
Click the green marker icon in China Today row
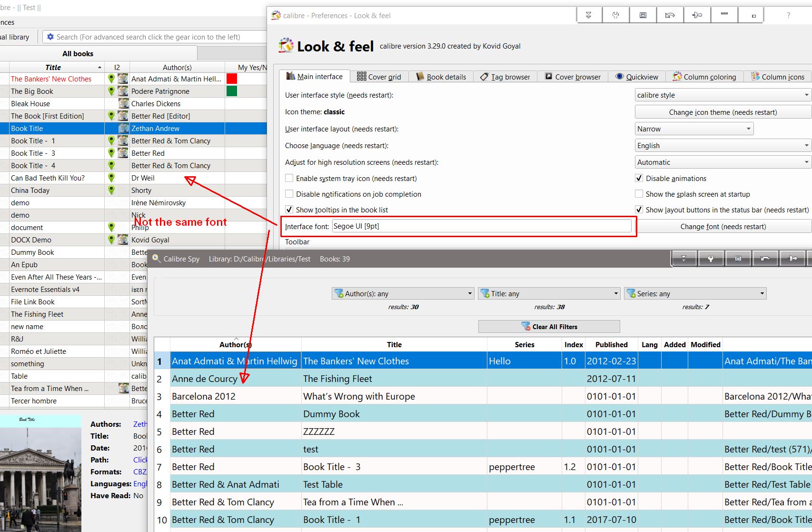coord(111,190)
